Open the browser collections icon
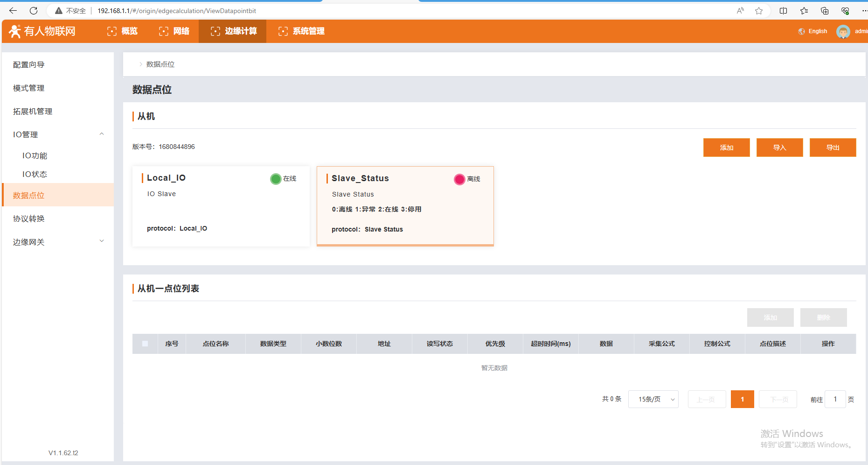Image resolution: width=868 pixels, height=465 pixels. click(825, 11)
